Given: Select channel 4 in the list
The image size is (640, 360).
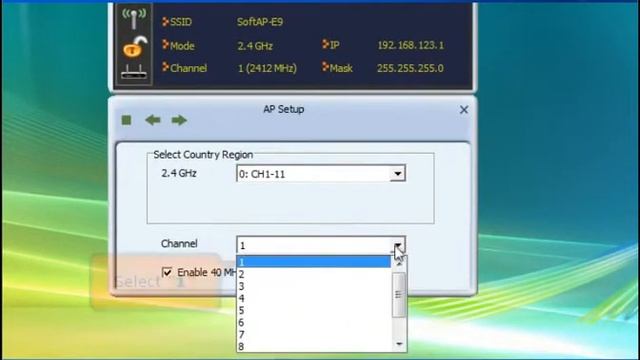Looking at the screenshot, I should pos(313,298).
